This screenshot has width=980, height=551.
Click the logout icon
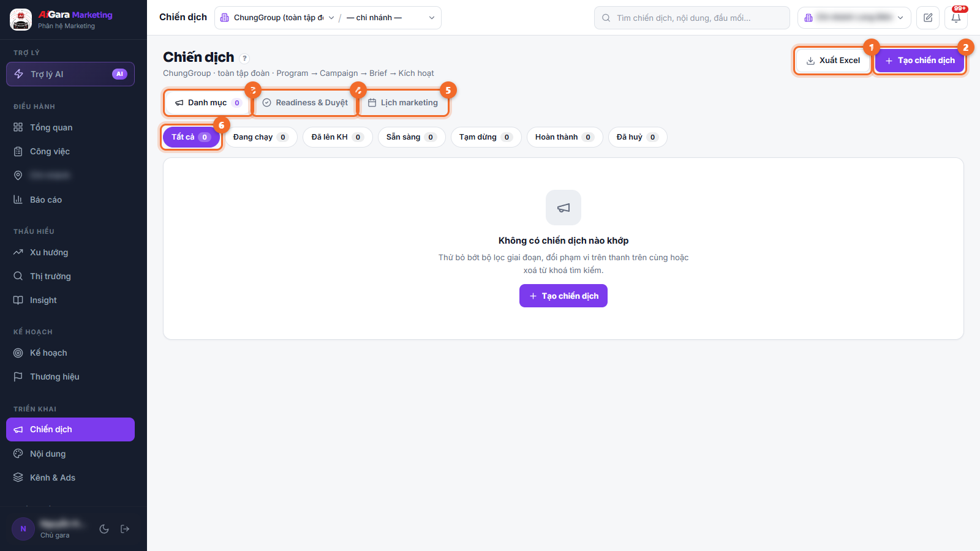coord(125,529)
